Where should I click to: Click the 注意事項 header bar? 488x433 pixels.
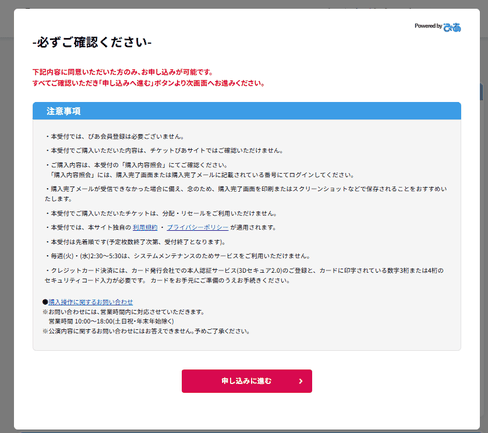tap(247, 111)
